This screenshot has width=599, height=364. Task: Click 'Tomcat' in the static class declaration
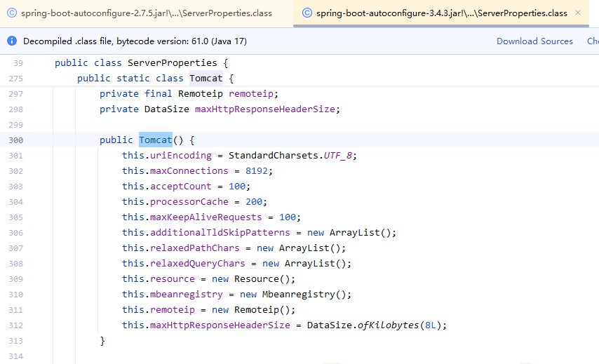[x=206, y=79]
